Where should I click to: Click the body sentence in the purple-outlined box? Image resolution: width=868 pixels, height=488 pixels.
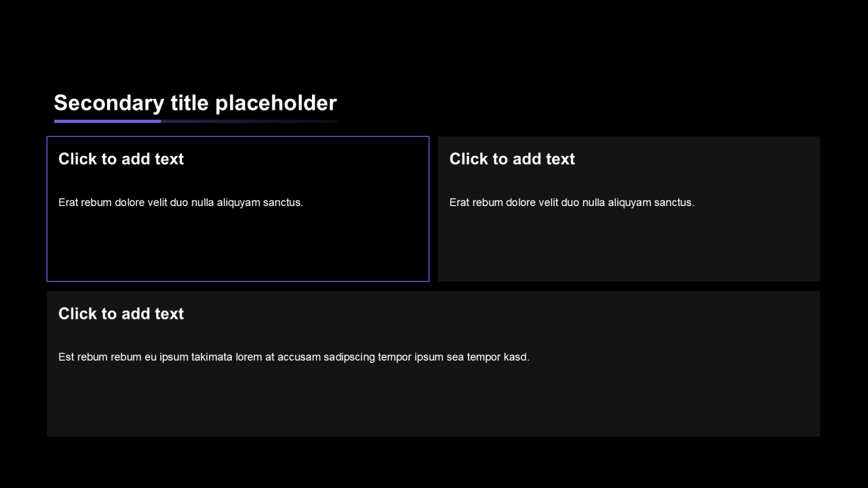tap(180, 202)
